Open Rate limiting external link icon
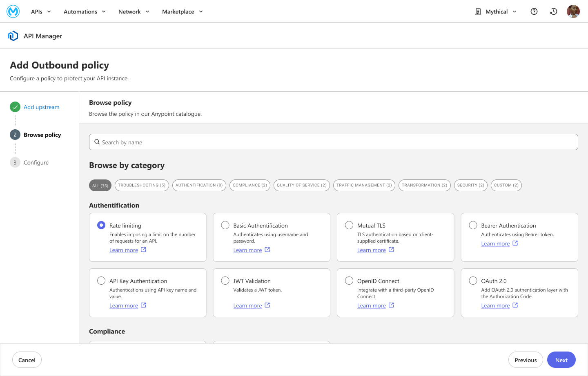Screen dimensions: 588x376 click(143, 250)
